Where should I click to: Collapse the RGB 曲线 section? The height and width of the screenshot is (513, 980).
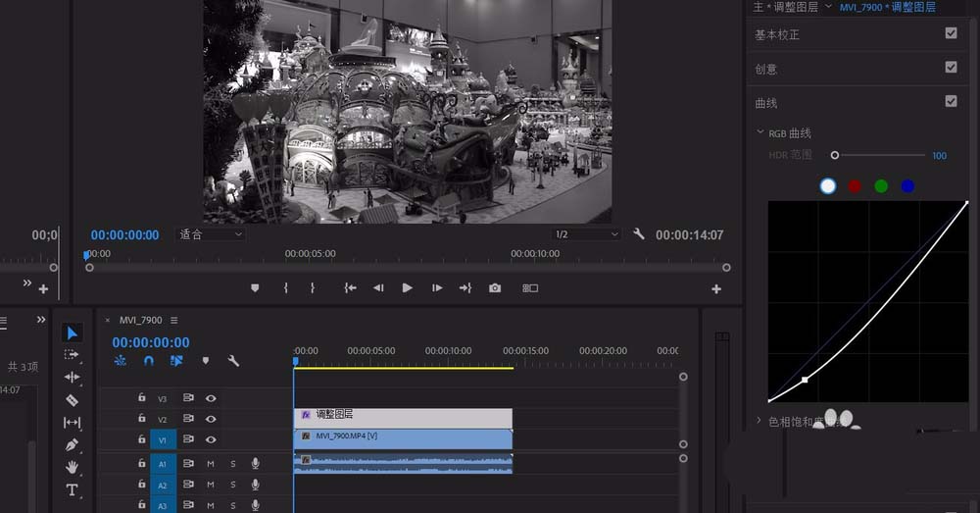[760, 132]
